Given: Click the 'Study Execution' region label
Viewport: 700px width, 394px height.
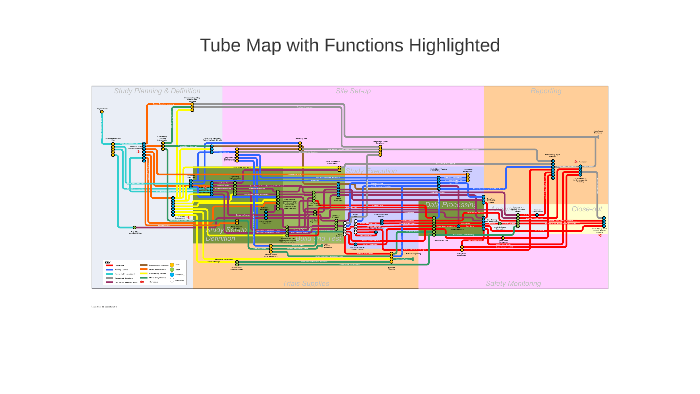Looking at the screenshot, I should (x=371, y=171).
